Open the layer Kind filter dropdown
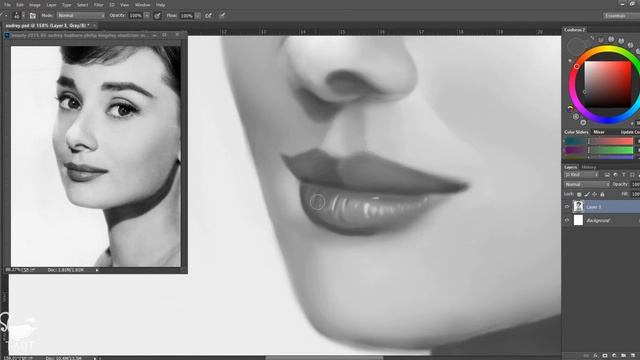The height and width of the screenshot is (360, 640). point(582,175)
